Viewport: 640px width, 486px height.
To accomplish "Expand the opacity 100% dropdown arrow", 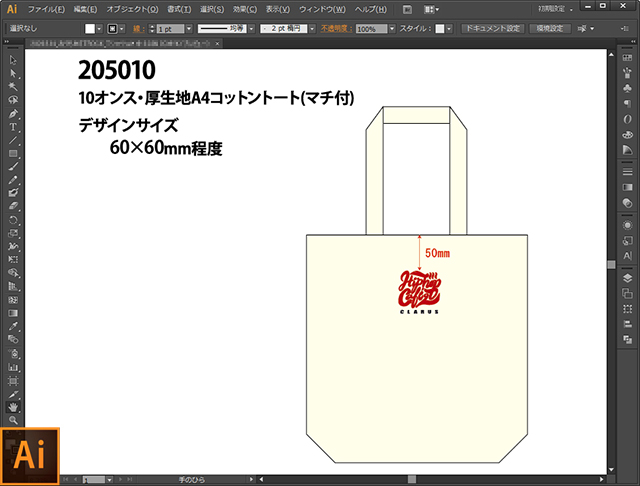I will point(392,29).
